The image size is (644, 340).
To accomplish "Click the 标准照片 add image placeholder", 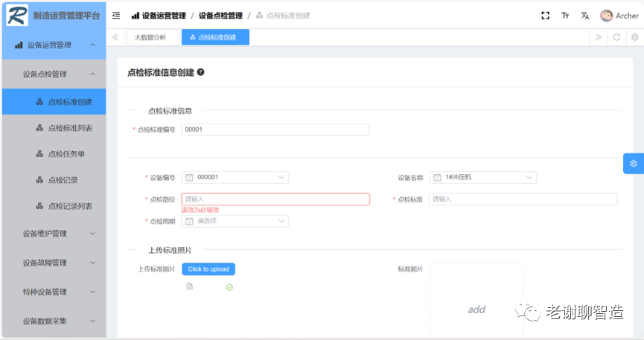I will (x=476, y=300).
